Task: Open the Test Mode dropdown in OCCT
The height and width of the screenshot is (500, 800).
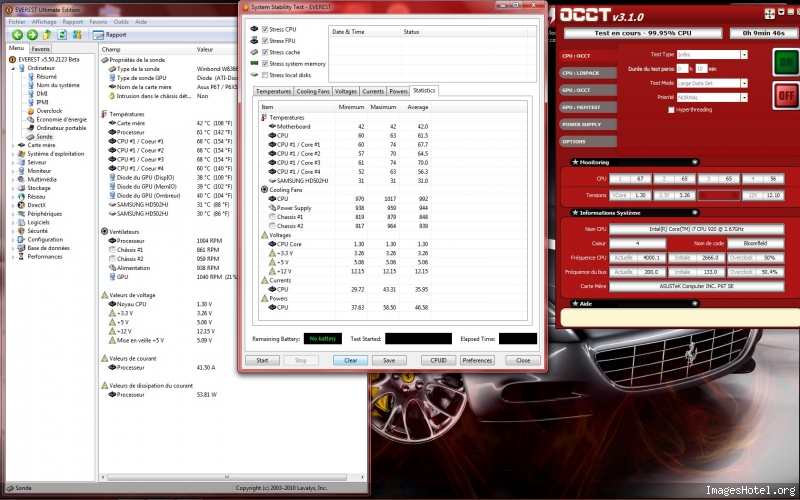Action: click(743, 82)
